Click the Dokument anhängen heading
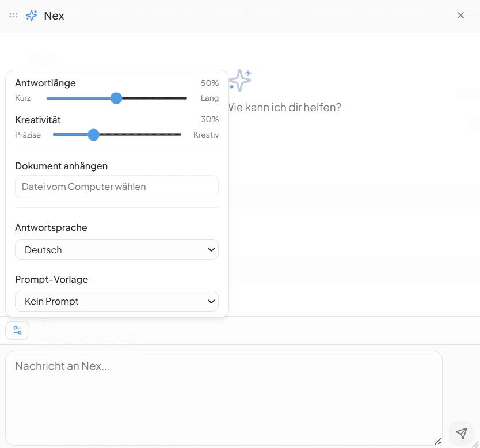Image resolution: width=480 pixels, height=448 pixels. click(62, 166)
